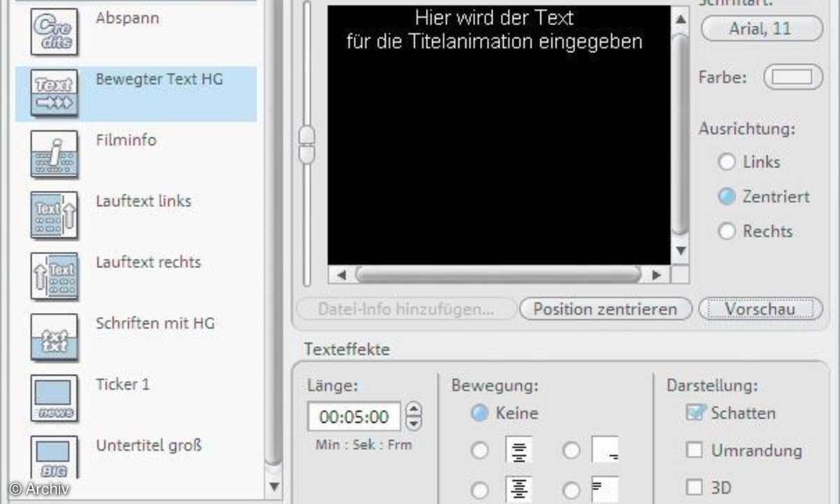Open the Farbe color swatch
This screenshot has width=840, height=504.
tap(793, 77)
